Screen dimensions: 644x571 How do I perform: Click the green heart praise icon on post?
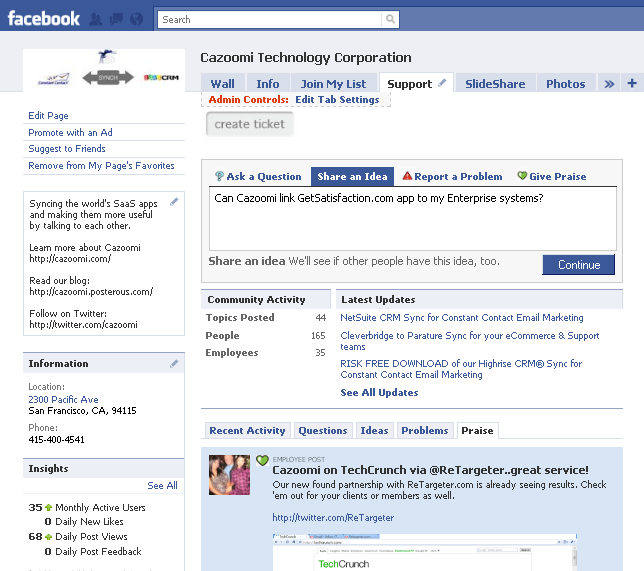click(262, 460)
